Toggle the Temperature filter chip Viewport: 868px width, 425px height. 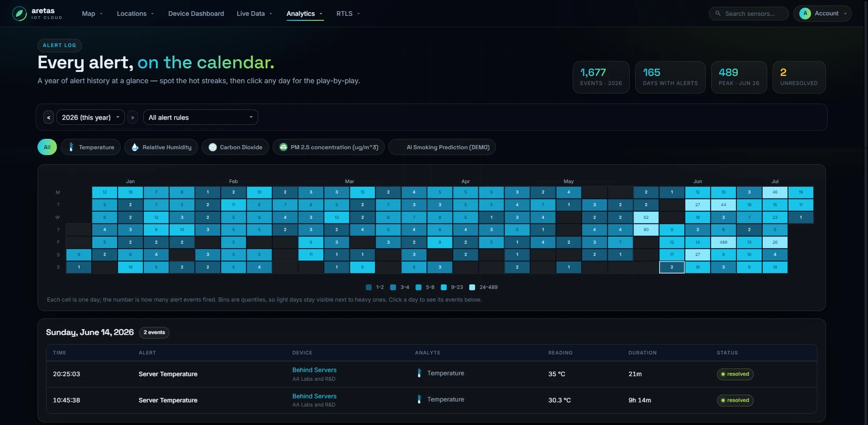coord(91,147)
